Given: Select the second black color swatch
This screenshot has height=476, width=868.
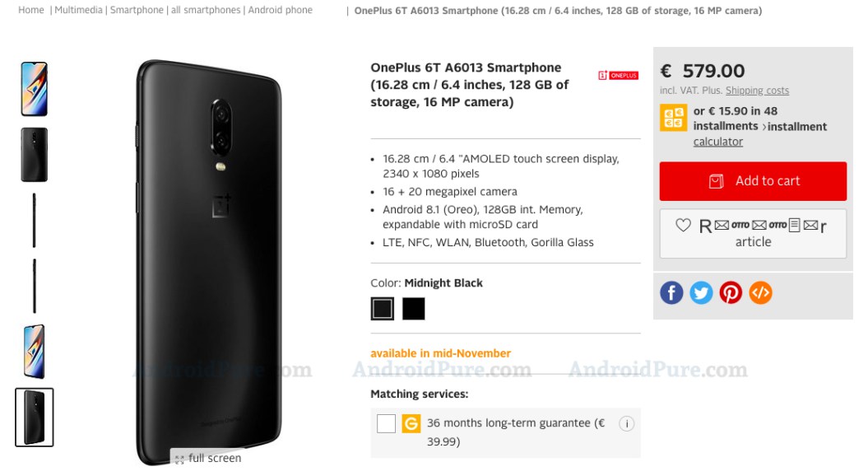Looking at the screenshot, I should click(x=414, y=309).
